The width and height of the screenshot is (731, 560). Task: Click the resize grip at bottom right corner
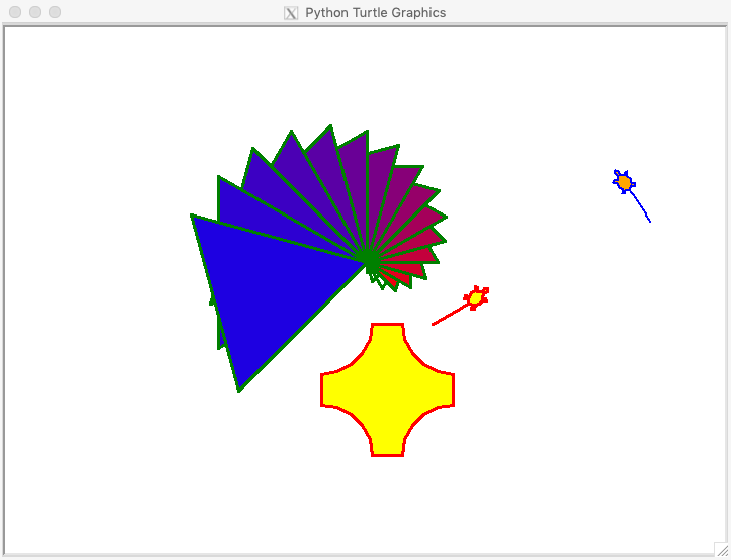(722, 551)
